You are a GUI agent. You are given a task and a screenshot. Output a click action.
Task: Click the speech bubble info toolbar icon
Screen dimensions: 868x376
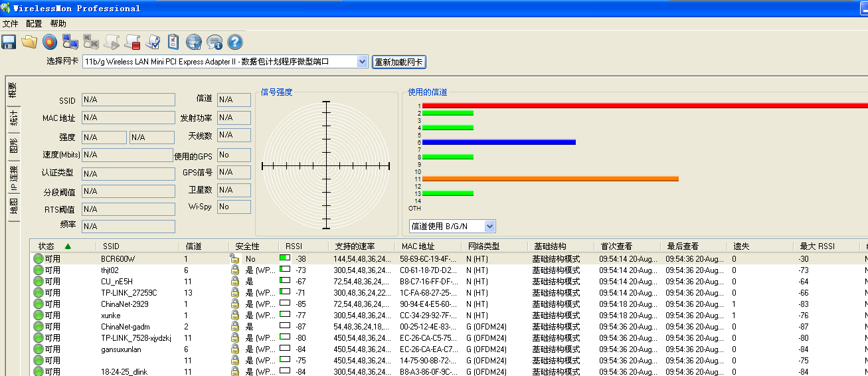coord(215,43)
